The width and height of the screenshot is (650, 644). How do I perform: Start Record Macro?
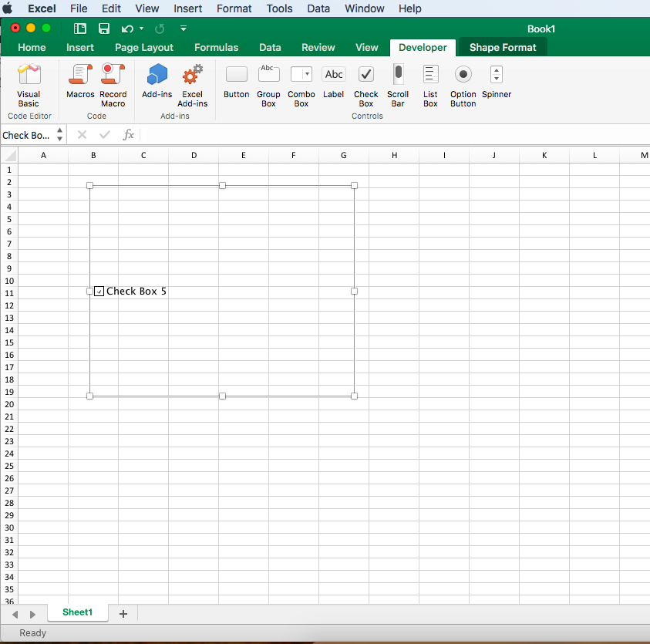click(113, 86)
